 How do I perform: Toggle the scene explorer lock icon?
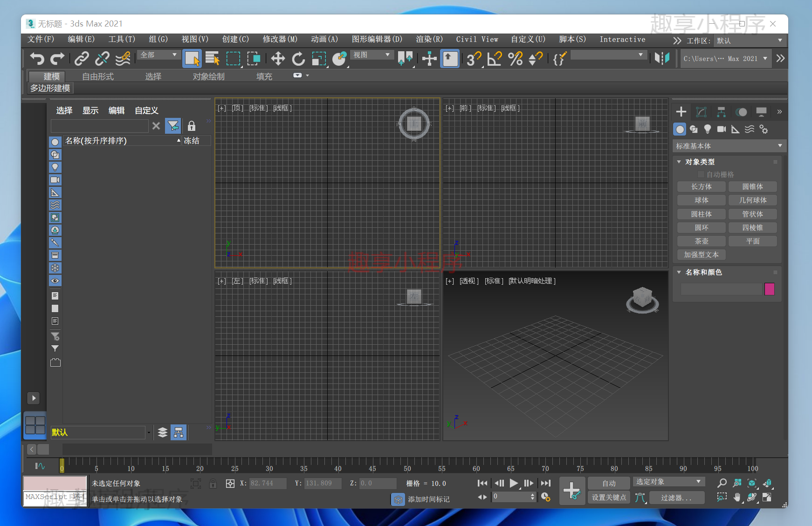click(192, 126)
